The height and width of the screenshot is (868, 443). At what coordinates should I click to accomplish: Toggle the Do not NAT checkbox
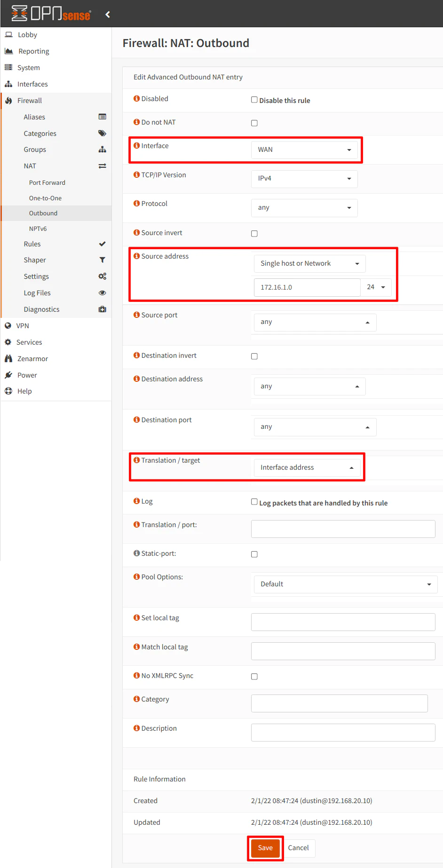click(254, 123)
